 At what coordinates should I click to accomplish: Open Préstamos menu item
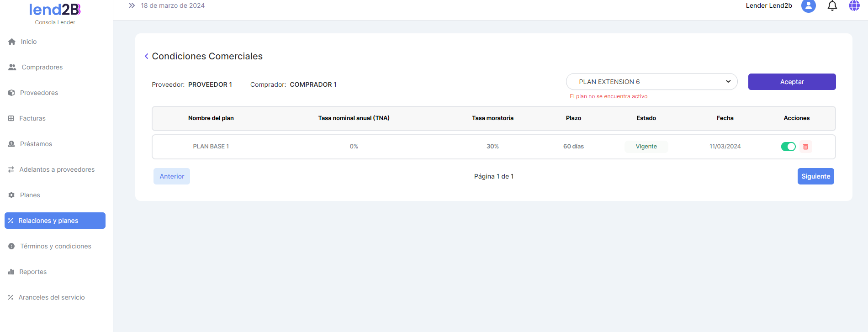36,144
